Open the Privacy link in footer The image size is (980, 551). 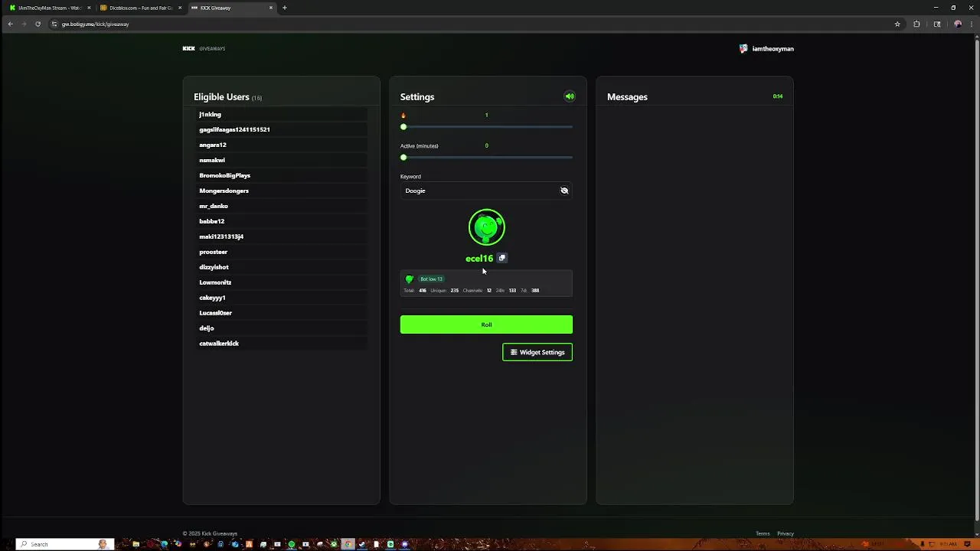tap(786, 533)
